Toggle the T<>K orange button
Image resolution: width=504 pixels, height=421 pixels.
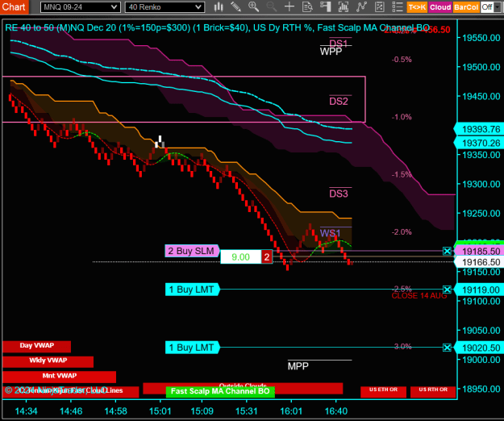click(417, 7)
